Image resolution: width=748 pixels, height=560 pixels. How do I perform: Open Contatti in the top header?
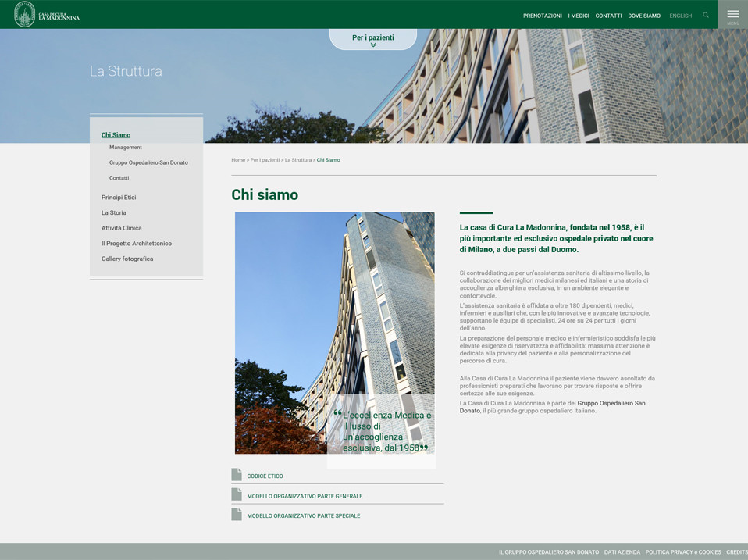click(608, 16)
